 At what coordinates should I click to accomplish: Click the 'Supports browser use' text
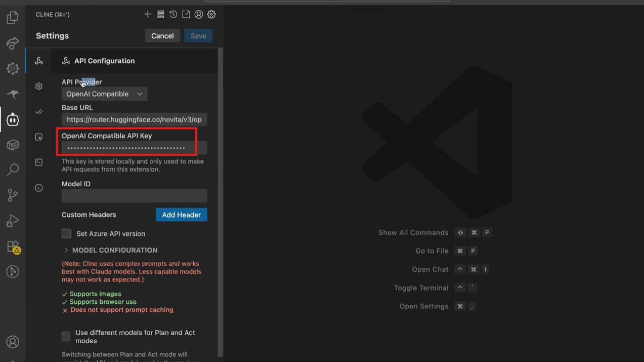pyautogui.click(x=103, y=302)
